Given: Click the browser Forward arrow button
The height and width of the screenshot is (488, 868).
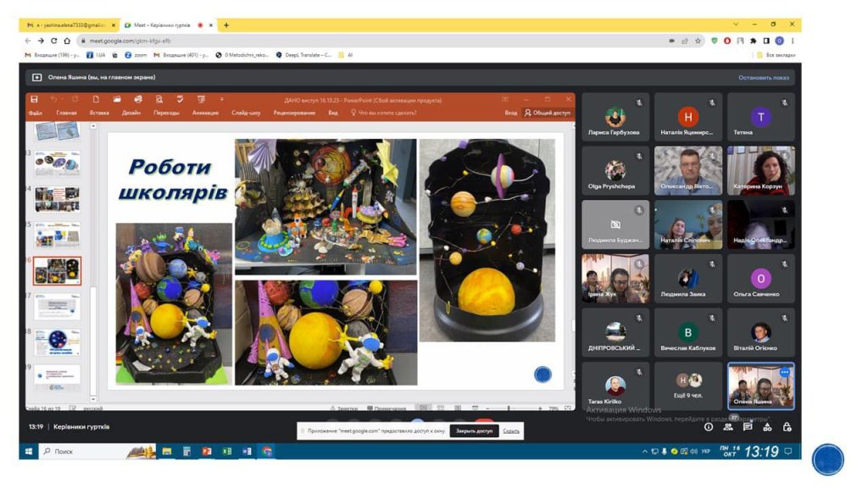Looking at the screenshot, I should click(41, 41).
